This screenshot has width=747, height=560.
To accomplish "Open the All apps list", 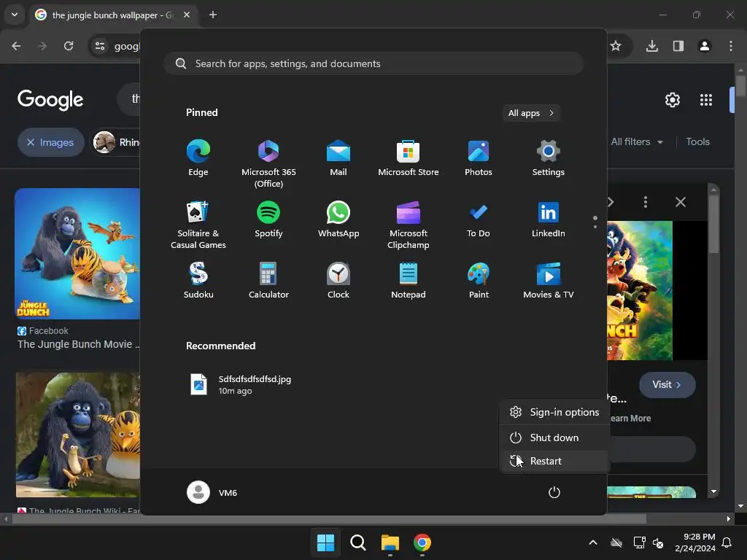I will pos(531,113).
